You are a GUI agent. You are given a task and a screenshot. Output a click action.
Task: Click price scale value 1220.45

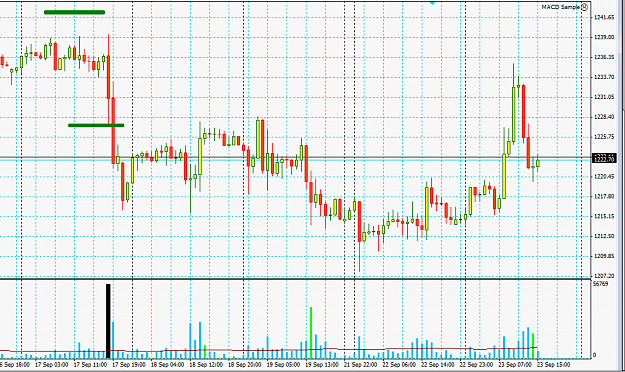(x=604, y=176)
